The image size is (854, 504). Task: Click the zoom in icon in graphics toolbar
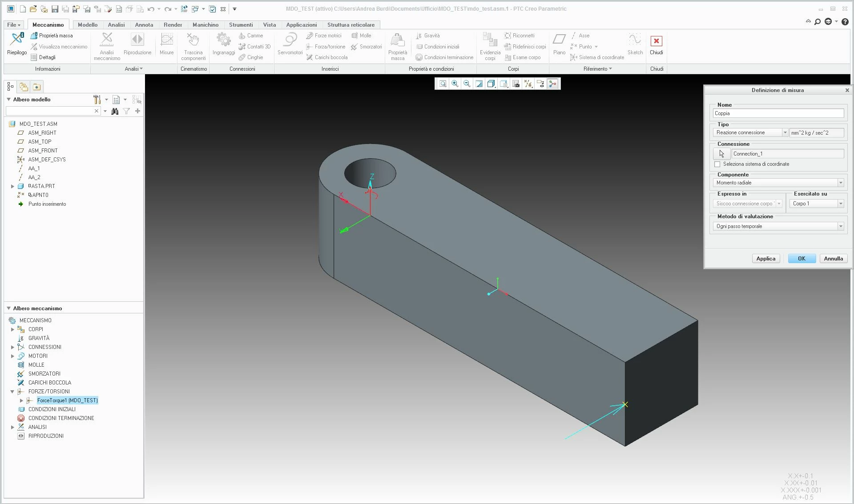pyautogui.click(x=455, y=84)
